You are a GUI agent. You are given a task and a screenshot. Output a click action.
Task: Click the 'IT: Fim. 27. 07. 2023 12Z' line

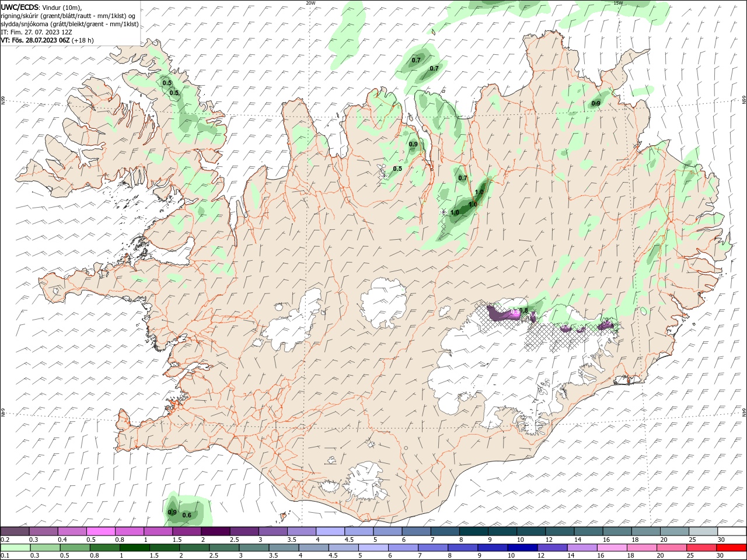click(x=37, y=32)
